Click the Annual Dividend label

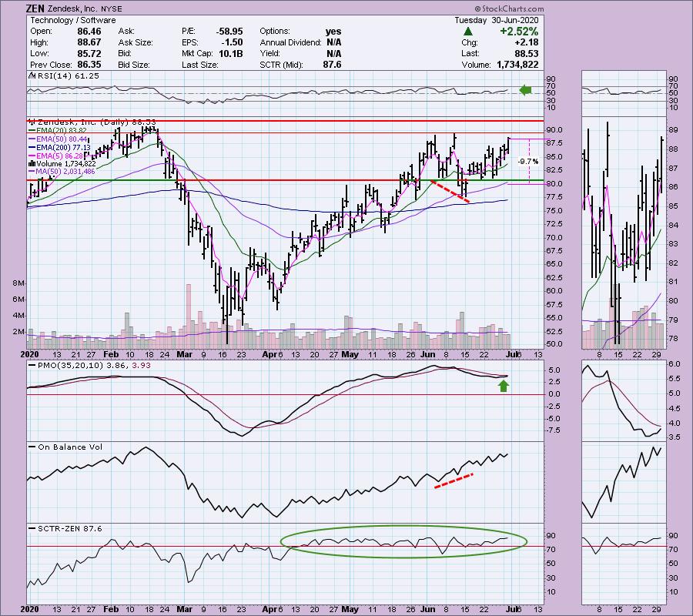tap(290, 42)
